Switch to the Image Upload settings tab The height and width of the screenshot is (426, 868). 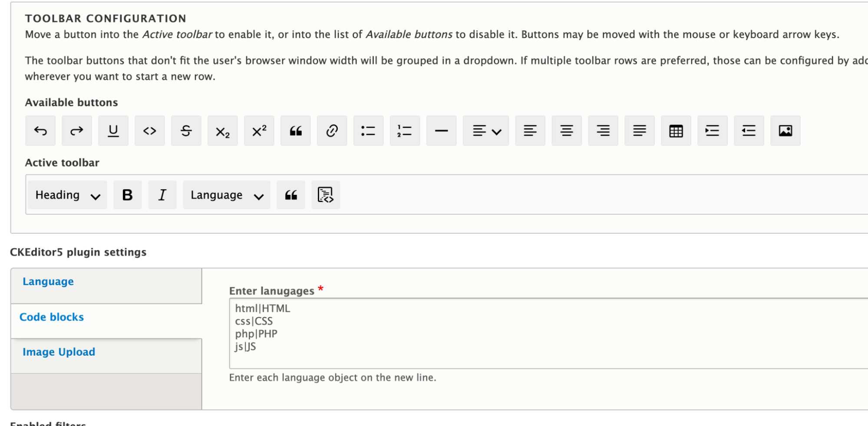click(x=59, y=352)
